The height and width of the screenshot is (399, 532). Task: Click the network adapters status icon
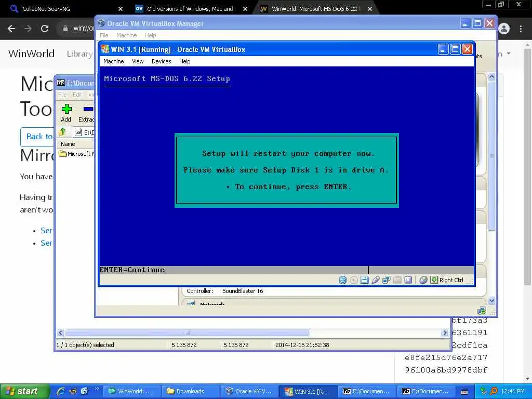pos(386,280)
